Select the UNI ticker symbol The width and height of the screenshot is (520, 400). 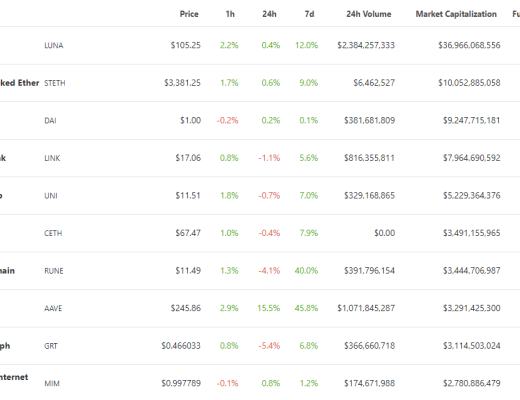51,196
